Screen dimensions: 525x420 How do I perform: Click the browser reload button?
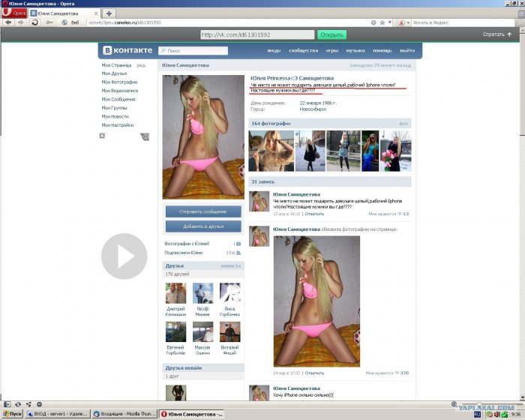click(x=34, y=22)
